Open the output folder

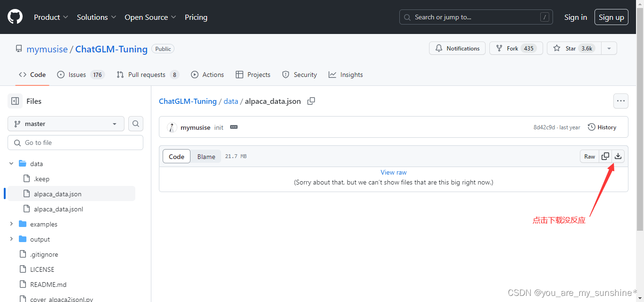coord(40,239)
